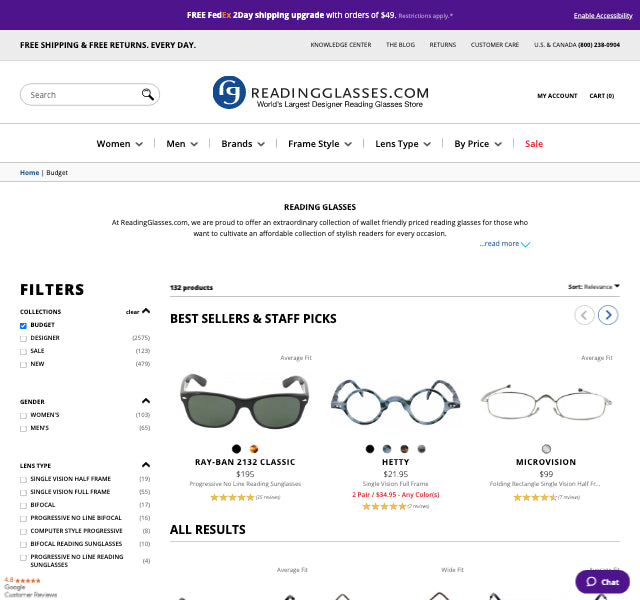Collapse the Gender filter section
Image resolution: width=640 pixels, height=600 pixels.
(146, 401)
